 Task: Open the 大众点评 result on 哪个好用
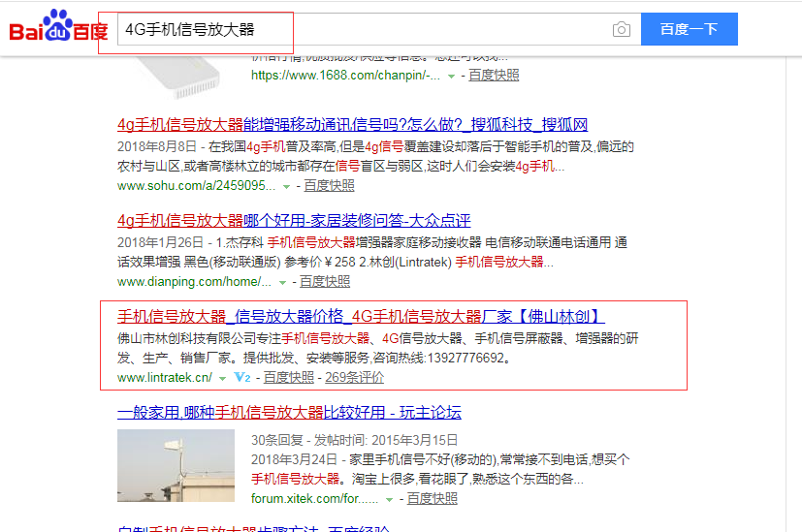pyautogui.click(x=294, y=221)
